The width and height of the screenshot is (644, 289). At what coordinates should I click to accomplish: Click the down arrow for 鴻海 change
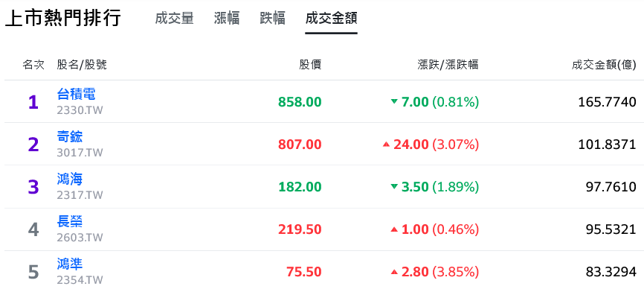394,187
